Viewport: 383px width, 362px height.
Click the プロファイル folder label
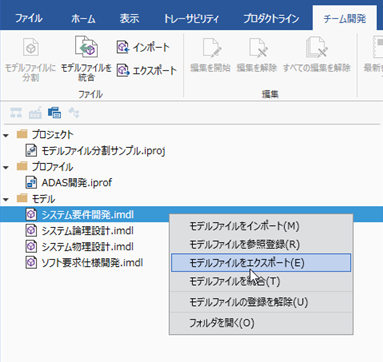tap(52, 167)
